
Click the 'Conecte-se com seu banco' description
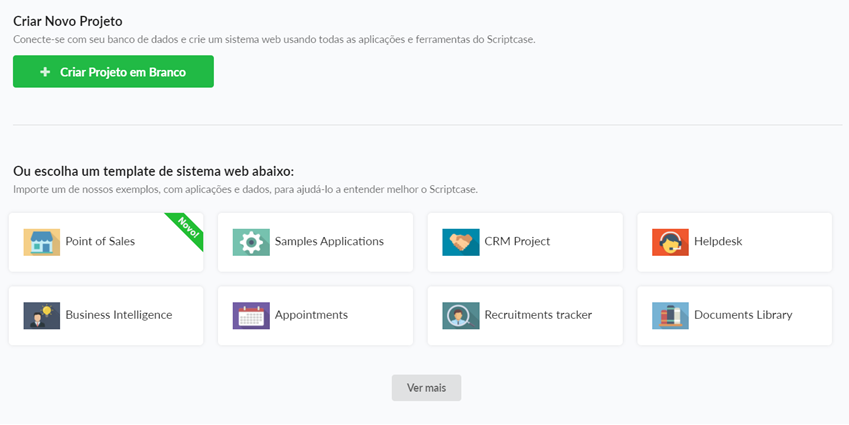[x=274, y=40]
